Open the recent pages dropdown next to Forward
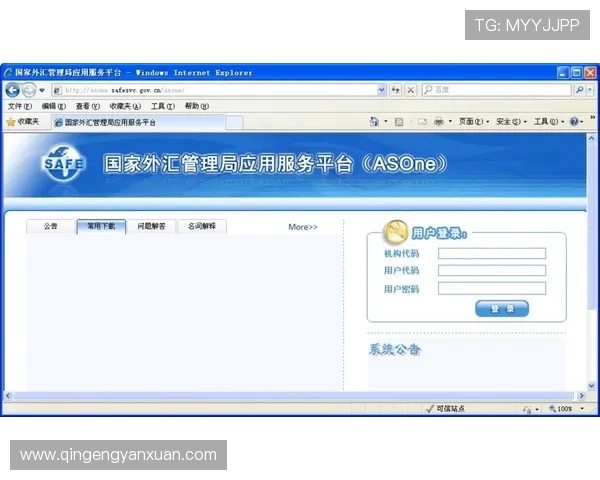 (42, 91)
